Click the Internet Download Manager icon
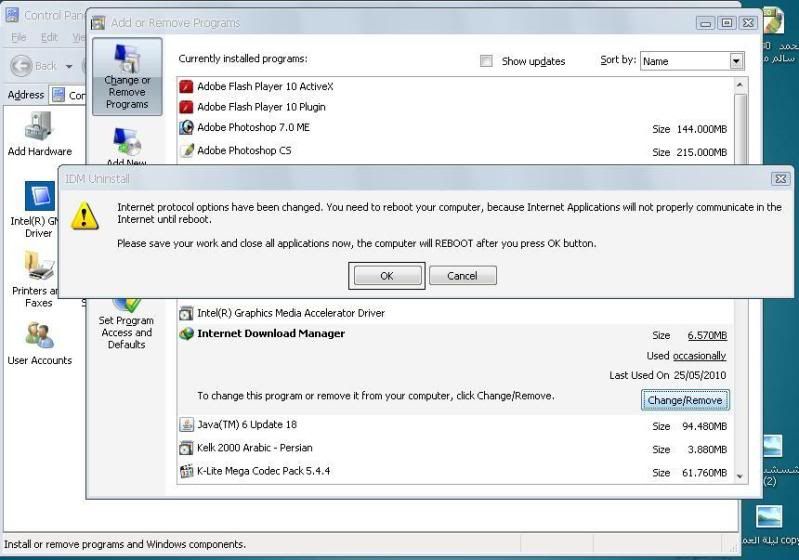The image size is (799, 560). click(x=186, y=334)
